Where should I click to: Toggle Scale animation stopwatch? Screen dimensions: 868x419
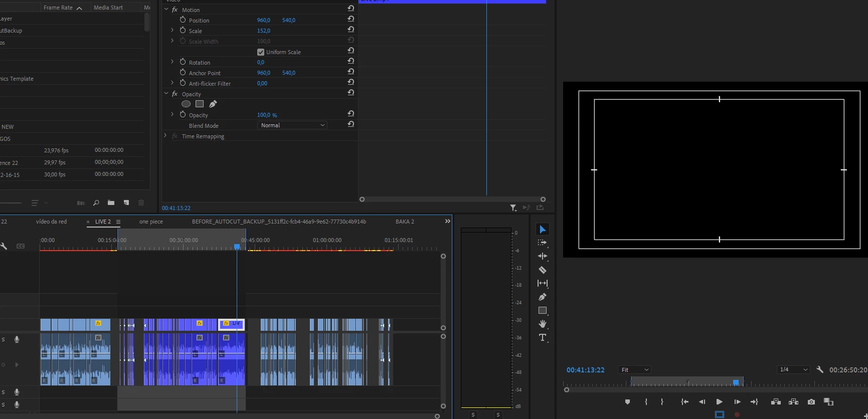click(183, 30)
